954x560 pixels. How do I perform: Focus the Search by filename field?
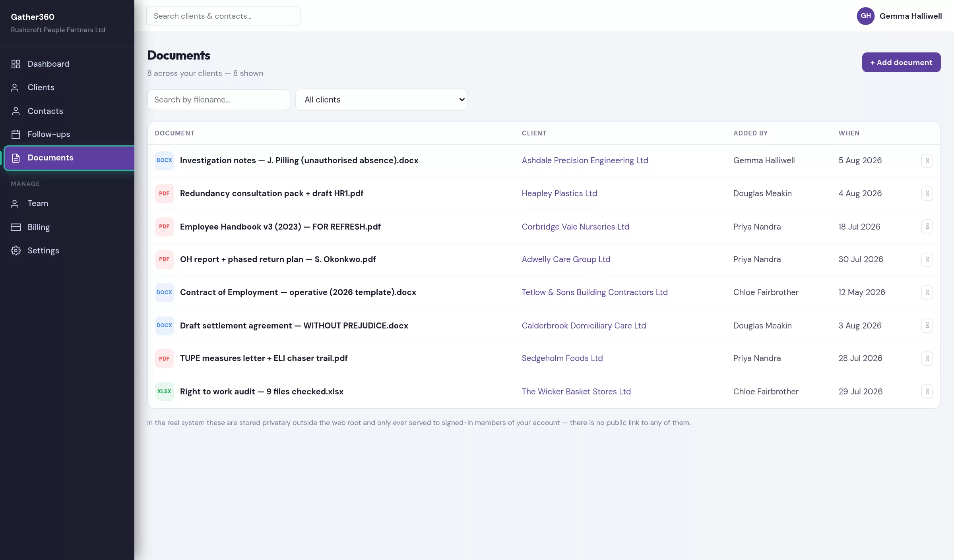point(219,100)
